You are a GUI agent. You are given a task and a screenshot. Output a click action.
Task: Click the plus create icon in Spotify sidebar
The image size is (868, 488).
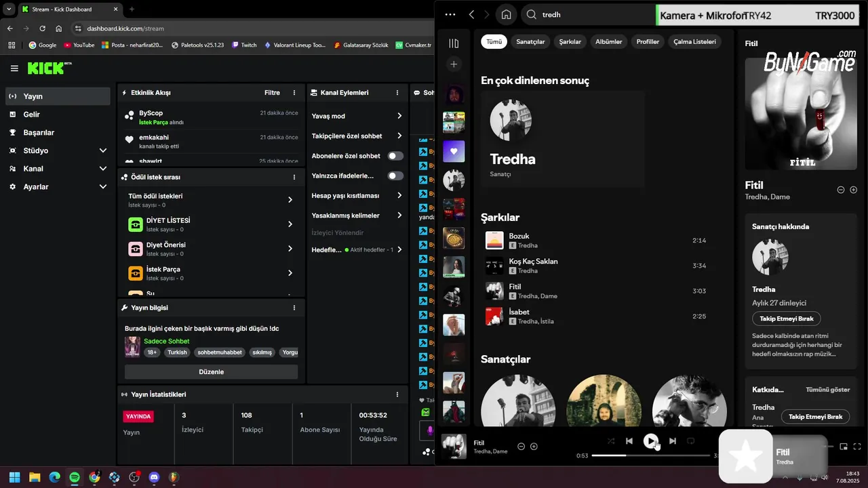454,64
